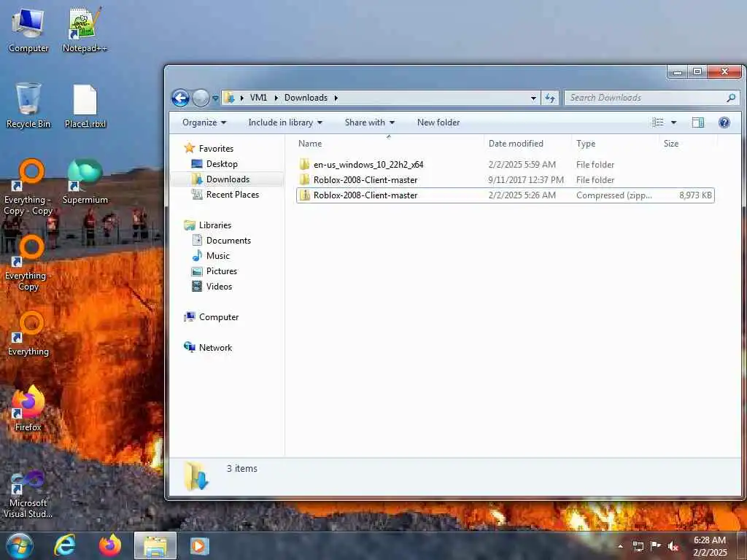Select the Roblox-2008-Client-master compressed zip file
The height and width of the screenshot is (560, 747).
pyautogui.click(x=505, y=195)
